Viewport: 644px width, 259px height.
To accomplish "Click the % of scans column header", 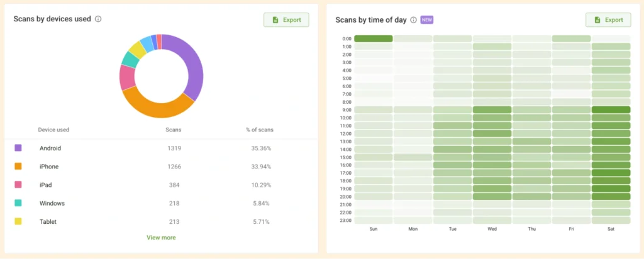I will 259,130.
